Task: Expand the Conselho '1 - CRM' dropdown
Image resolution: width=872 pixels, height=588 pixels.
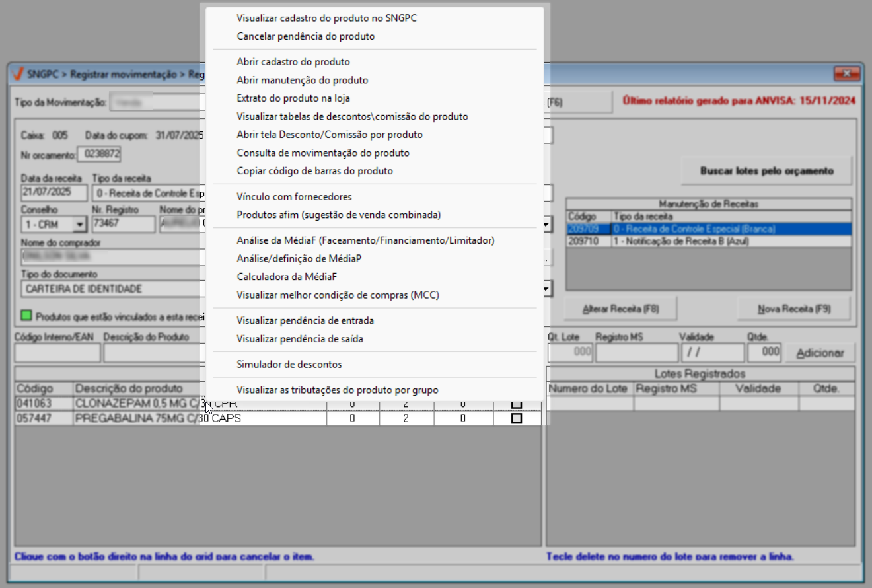Action: [80, 225]
